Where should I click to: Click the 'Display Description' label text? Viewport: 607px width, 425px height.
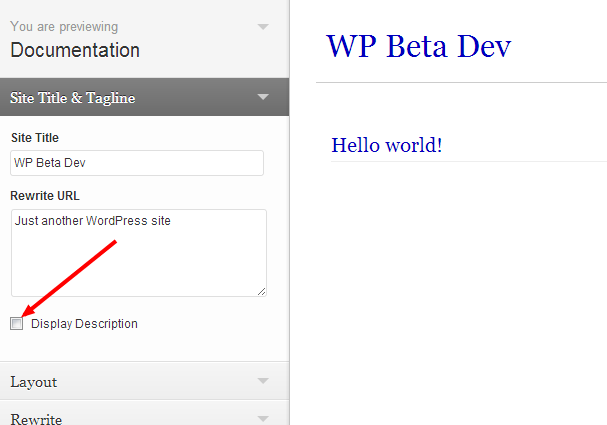click(84, 324)
